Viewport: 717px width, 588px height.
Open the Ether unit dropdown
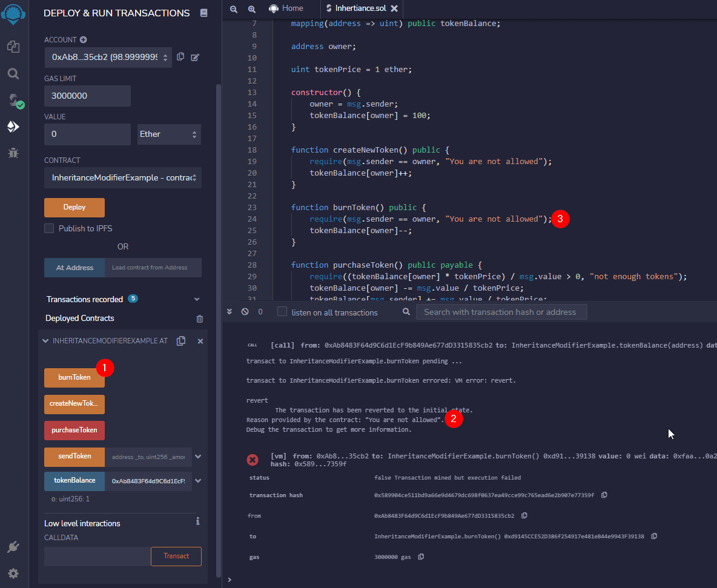coord(169,134)
